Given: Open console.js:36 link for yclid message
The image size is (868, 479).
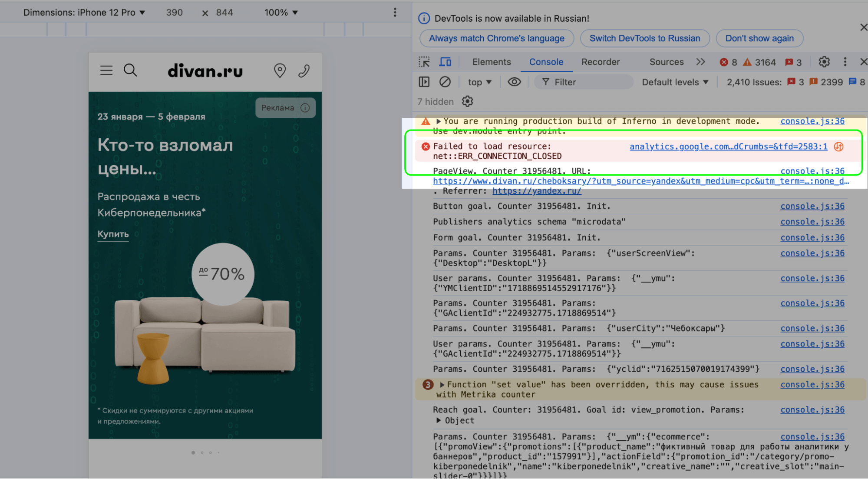Looking at the screenshot, I should 812,369.
